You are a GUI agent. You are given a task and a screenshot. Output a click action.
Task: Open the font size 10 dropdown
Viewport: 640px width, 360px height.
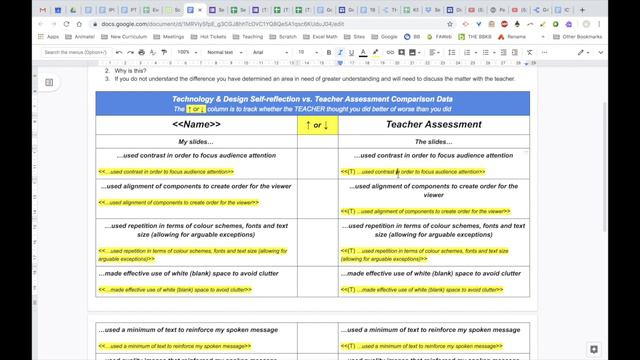click(308, 52)
